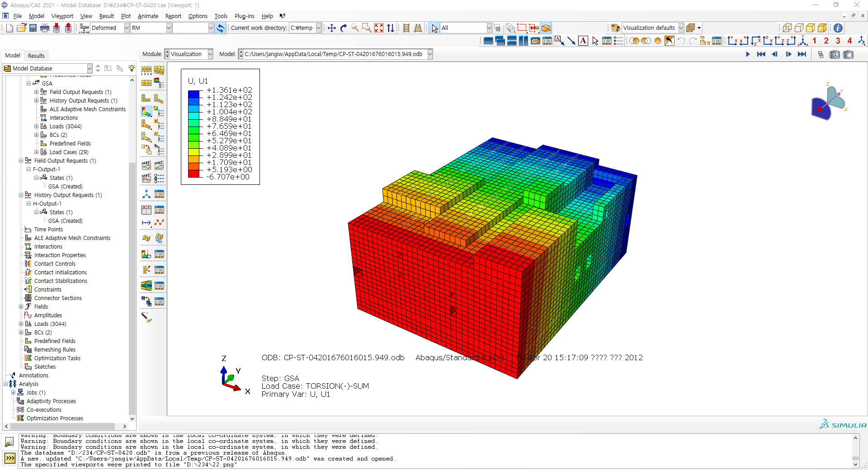
Task: Open the Model Database dropdown
Action: click(x=90, y=68)
